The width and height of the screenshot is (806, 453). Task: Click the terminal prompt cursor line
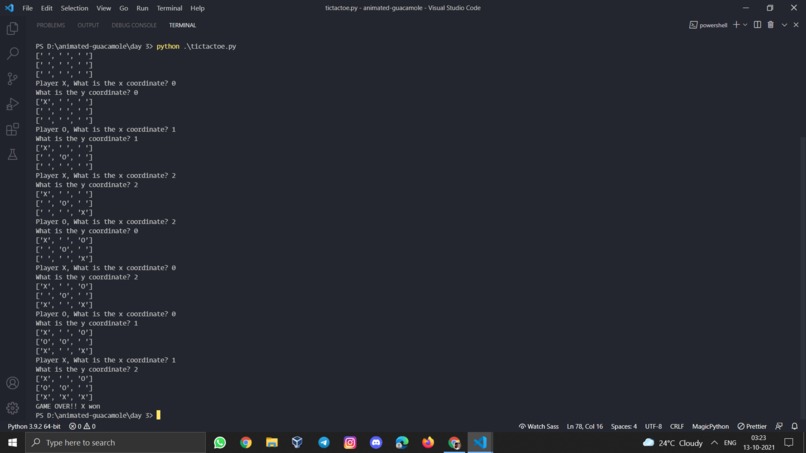tap(98, 415)
